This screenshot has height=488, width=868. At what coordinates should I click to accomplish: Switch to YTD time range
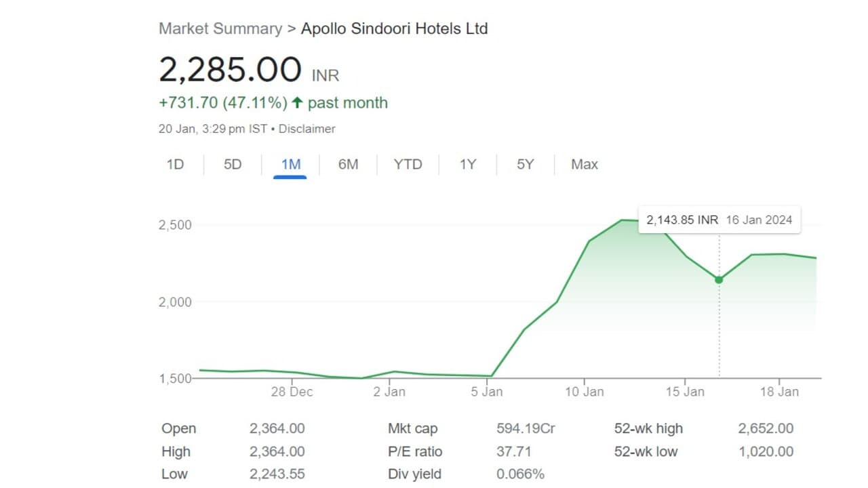408,164
